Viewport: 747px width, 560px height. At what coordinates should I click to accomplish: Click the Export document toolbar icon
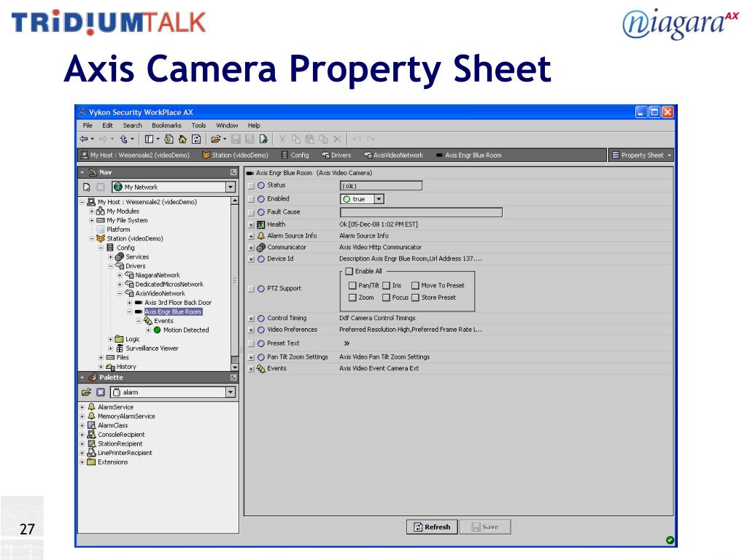click(263, 139)
